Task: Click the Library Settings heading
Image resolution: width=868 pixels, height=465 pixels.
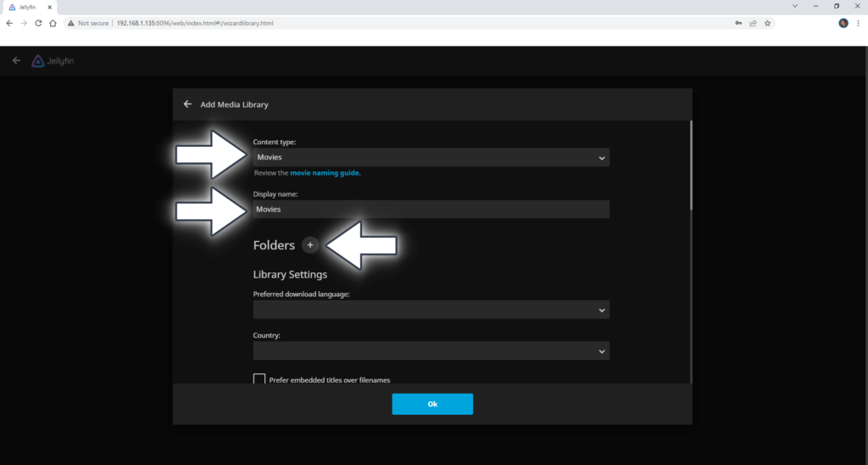Action: pyautogui.click(x=290, y=274)
